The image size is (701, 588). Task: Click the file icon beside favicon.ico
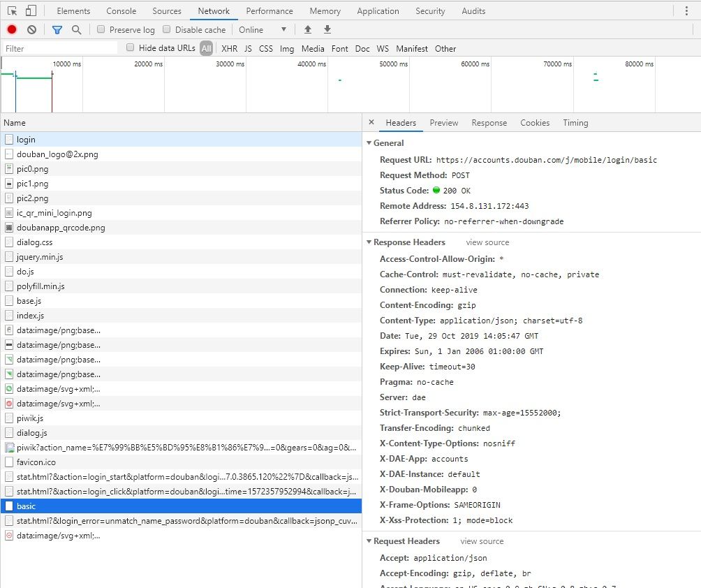pos(9,462)
